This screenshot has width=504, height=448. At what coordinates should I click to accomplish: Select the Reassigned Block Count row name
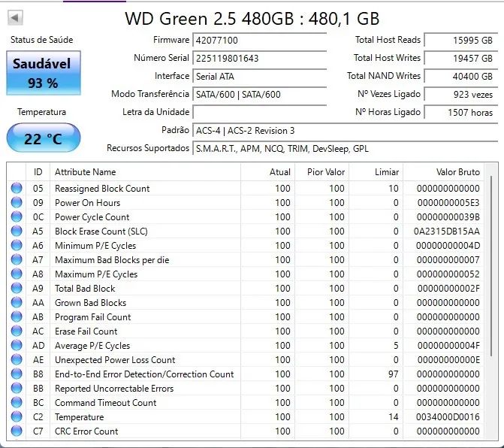click(x=102, y=189)
